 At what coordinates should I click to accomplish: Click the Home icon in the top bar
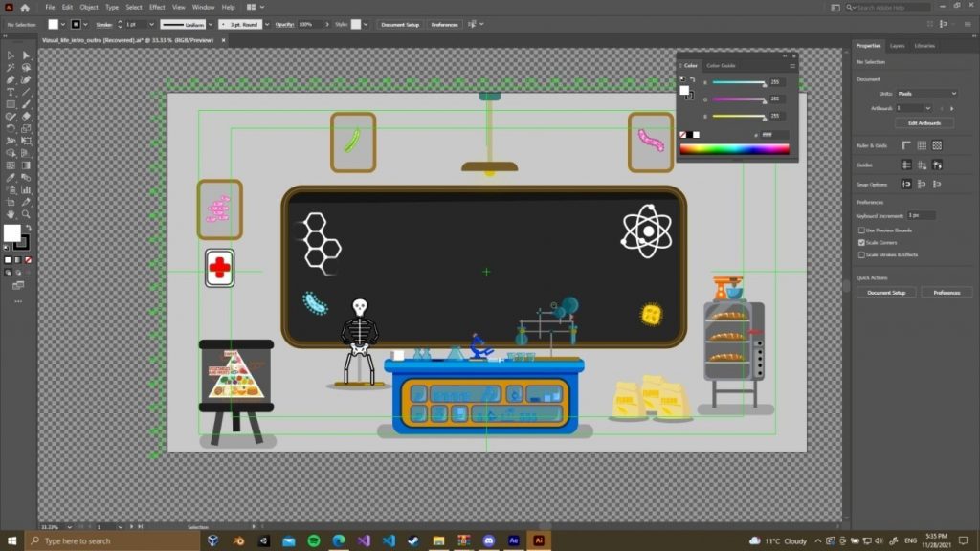tap(26, 8)
